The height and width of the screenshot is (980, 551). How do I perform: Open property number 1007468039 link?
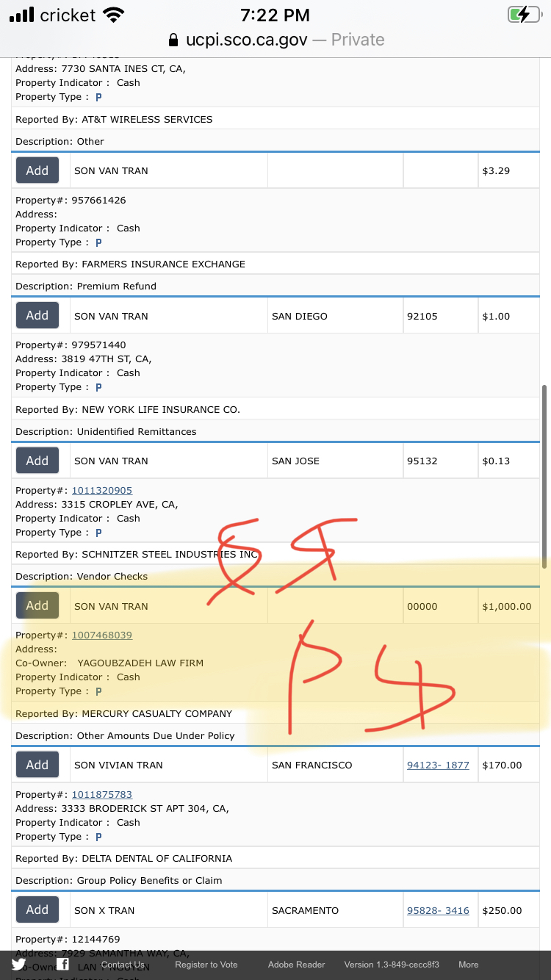coord(102,635)
